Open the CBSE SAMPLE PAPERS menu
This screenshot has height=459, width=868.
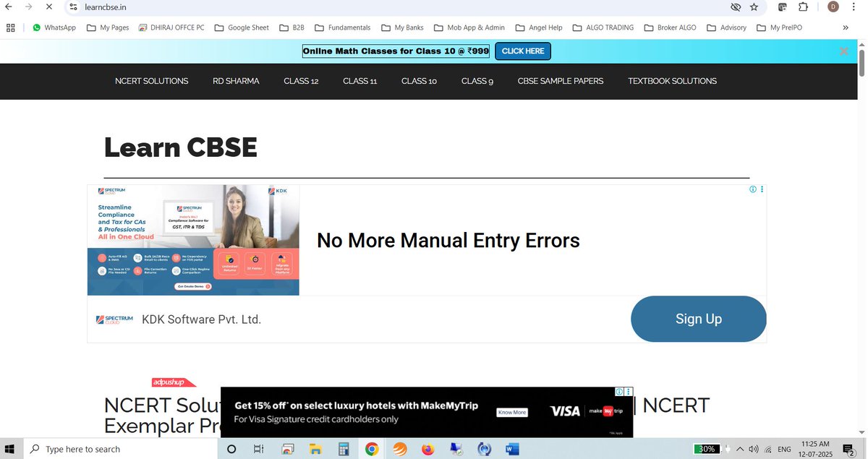(x=561, y=81)
